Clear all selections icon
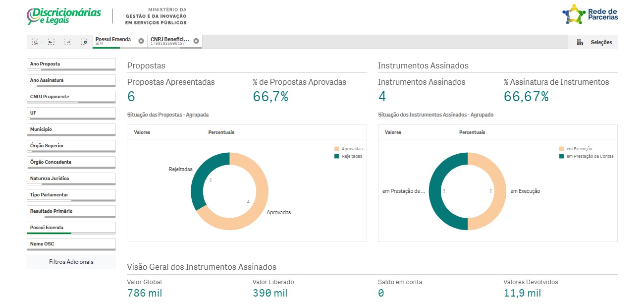This screenshot has width=644, height=304. pos(84,42)
